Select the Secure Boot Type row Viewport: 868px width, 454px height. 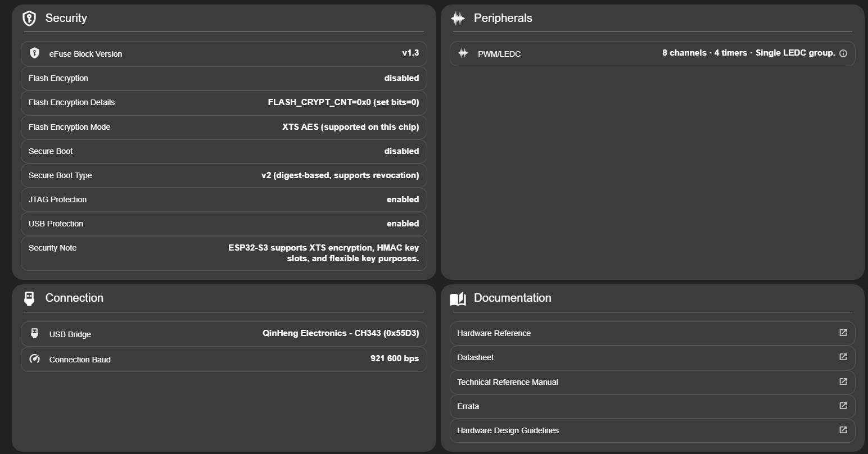tap(224, 175)
